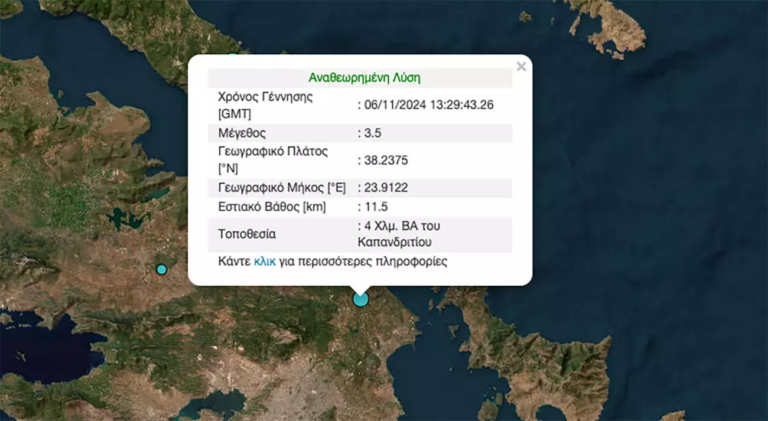Click the 'Γεωγραφικό Μήκος [°E]' label
The width and height of the screenshot is (768, 421).
281,187
